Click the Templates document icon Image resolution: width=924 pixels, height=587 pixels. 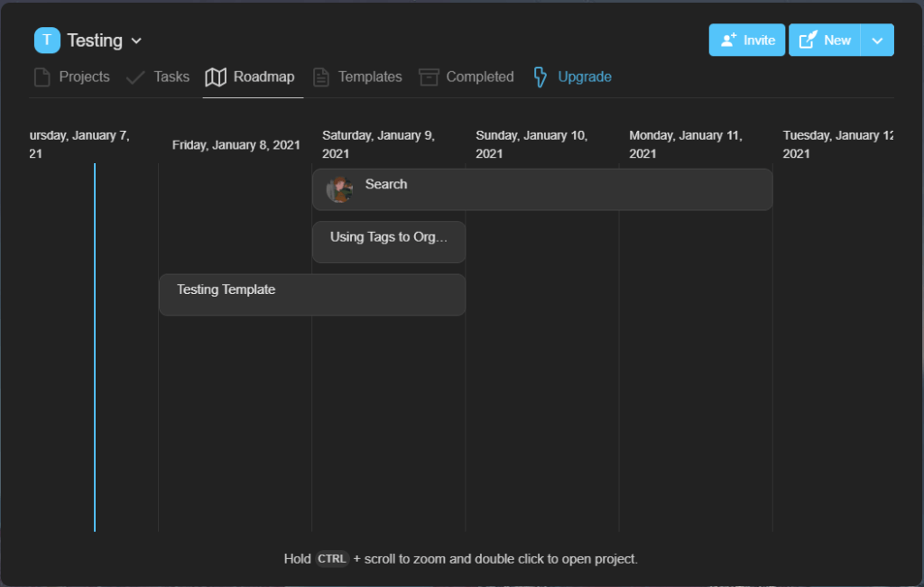320,78
